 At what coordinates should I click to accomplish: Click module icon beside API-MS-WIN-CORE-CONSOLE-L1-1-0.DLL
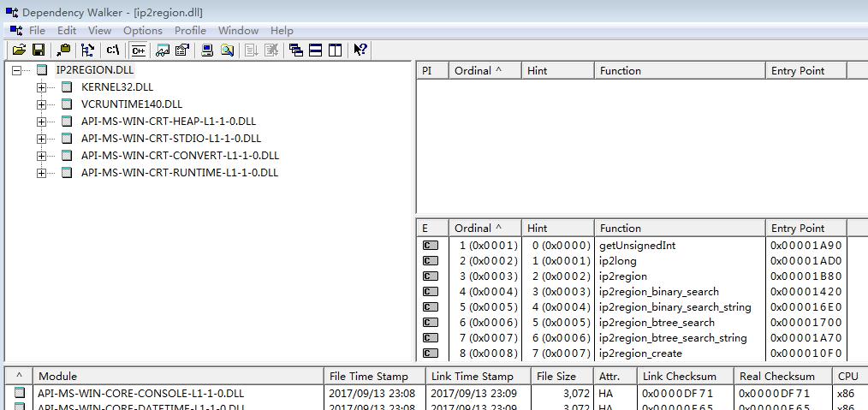point(20,394)
